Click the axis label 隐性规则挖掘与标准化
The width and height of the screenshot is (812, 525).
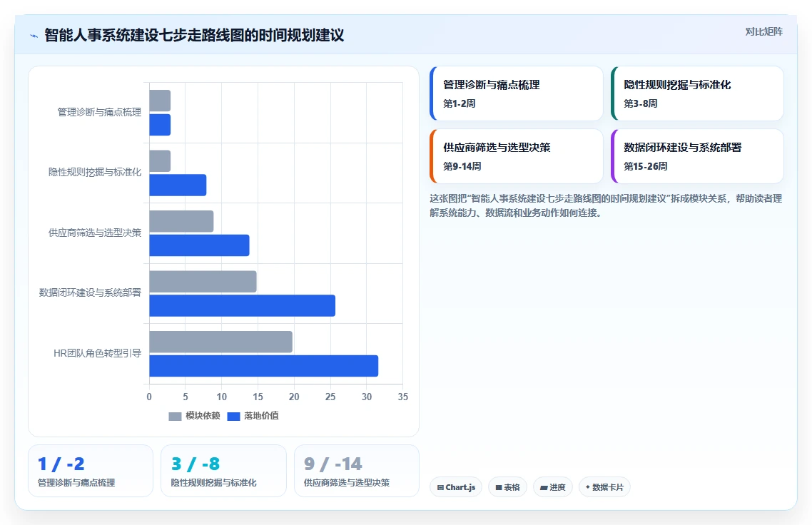[95, 173]
